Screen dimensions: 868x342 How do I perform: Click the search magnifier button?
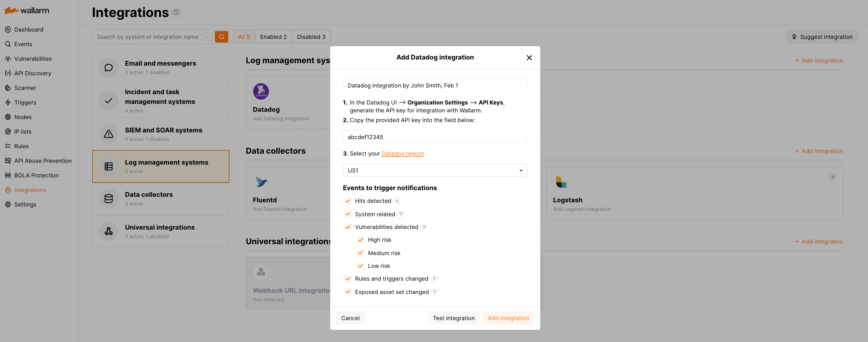pyautogui.click(x=221, y=36)
